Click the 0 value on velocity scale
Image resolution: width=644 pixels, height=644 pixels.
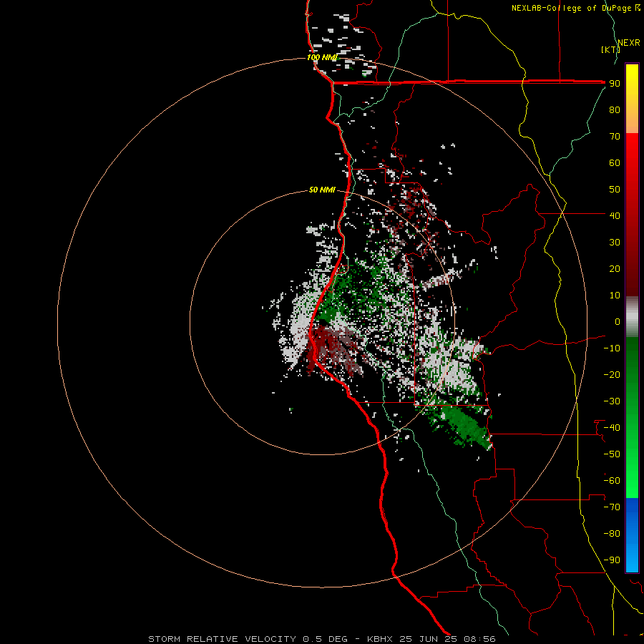(x=618, y=322)
